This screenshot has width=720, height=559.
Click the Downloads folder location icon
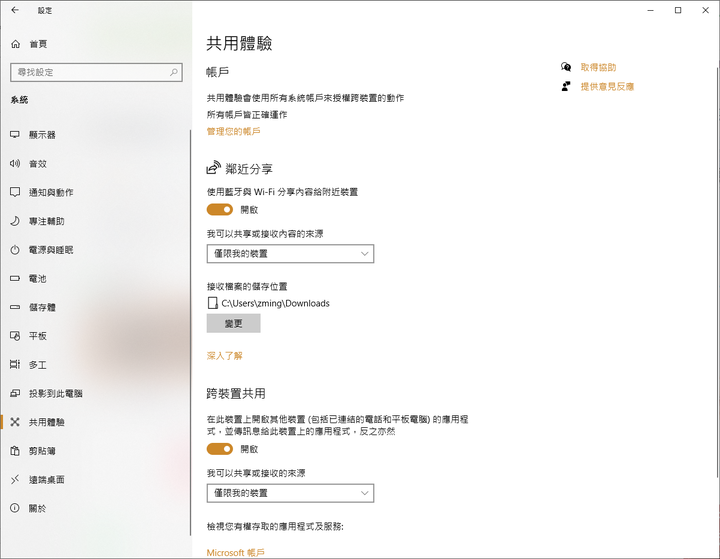click(x=213, y=303)
